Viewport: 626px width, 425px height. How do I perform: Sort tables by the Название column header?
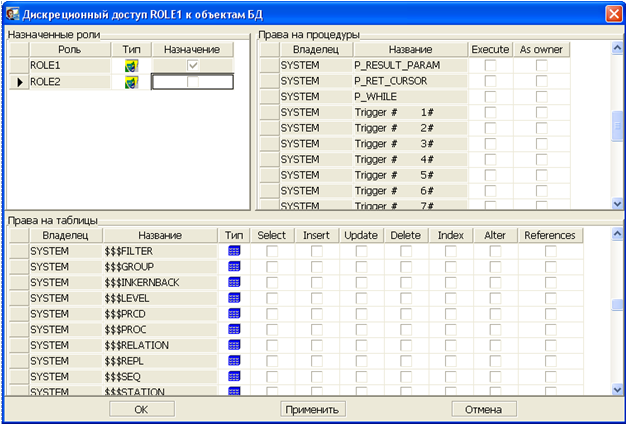[160, 235]
